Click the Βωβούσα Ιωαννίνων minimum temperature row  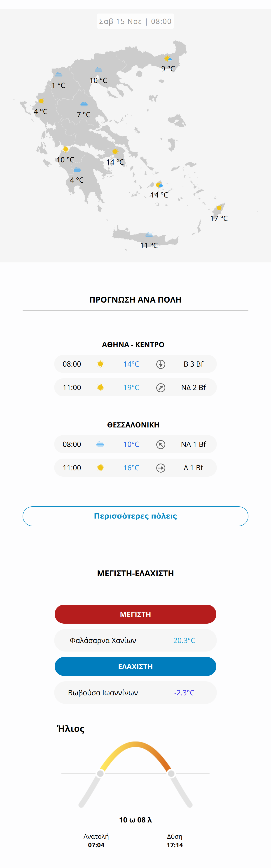click(135, 692)
